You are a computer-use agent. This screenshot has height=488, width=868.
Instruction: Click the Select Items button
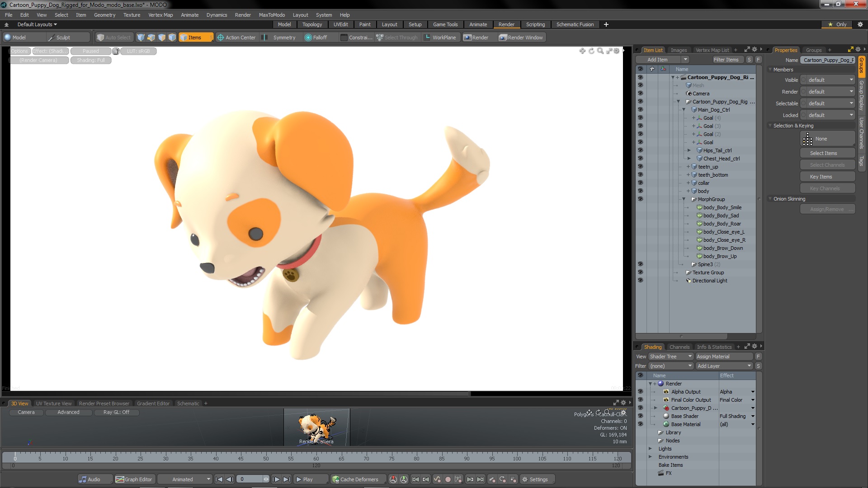827,153
